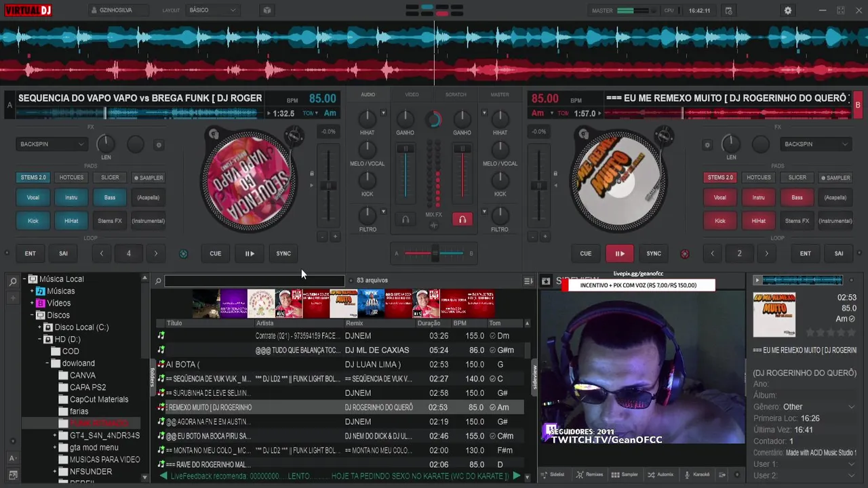The image size is (868, 488).
Task: Sort tracks by BPM column header
Action: tap(460, 323)
